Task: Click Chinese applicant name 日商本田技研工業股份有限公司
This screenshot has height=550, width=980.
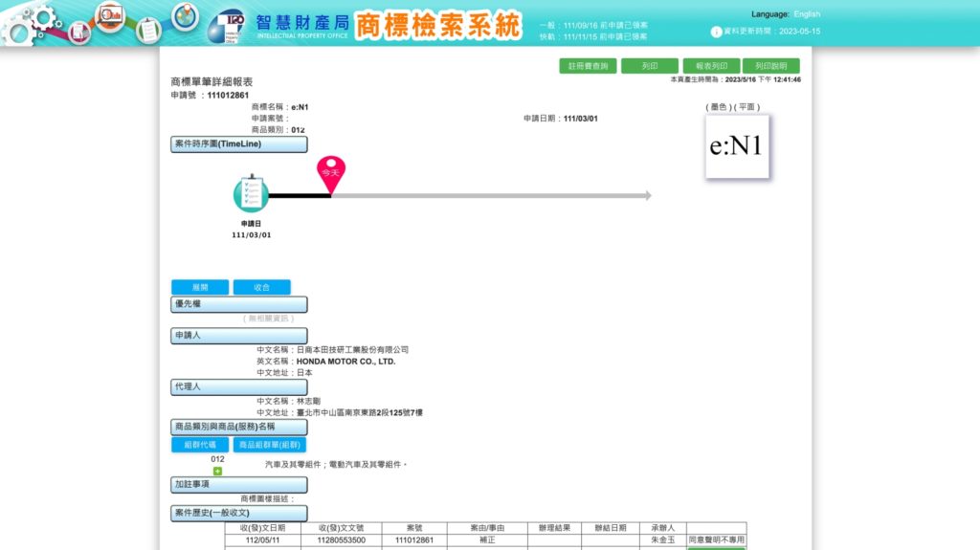Action: 352,349
